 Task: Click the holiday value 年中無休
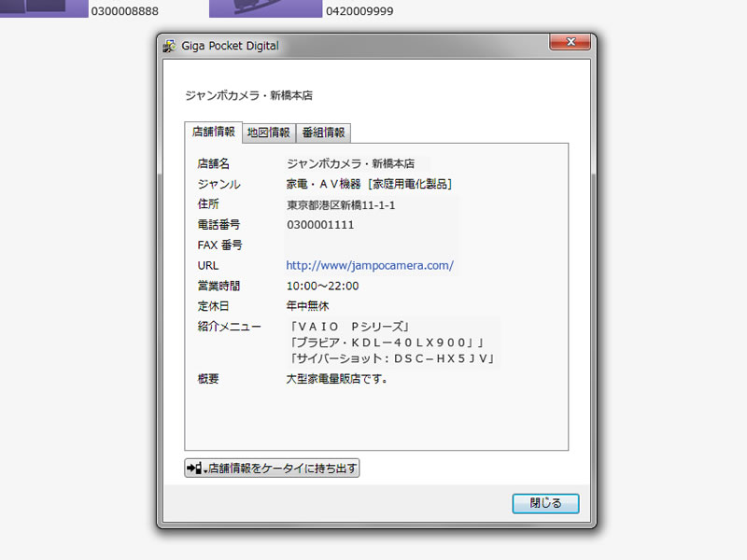(x=308, y=306)
